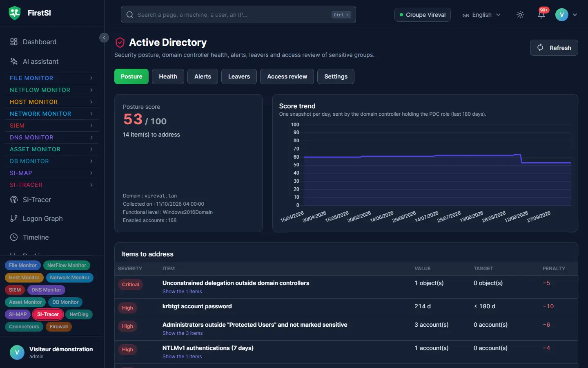This screenshot has width=588, height=368.
Task: Click the Refresh button
Action: [554, 48]
